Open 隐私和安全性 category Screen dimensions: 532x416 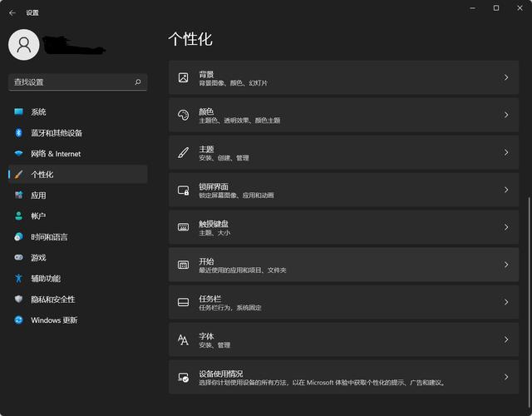coord(78,300)
